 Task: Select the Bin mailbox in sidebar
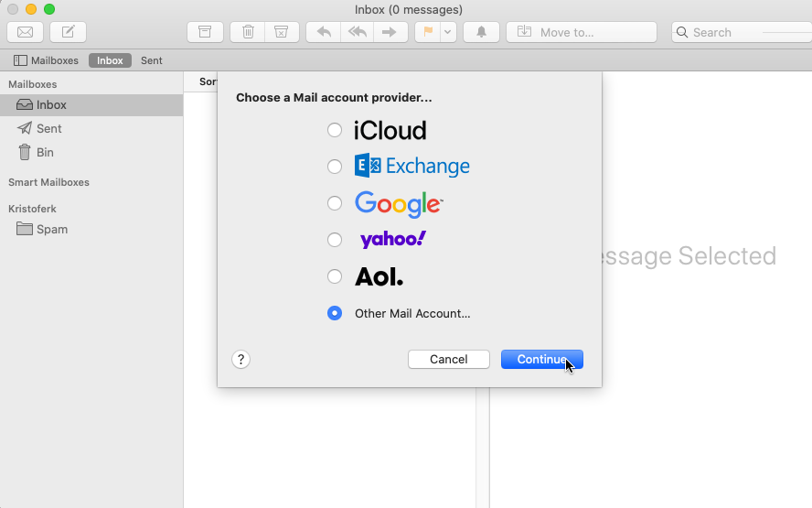[x=45, y=153]
